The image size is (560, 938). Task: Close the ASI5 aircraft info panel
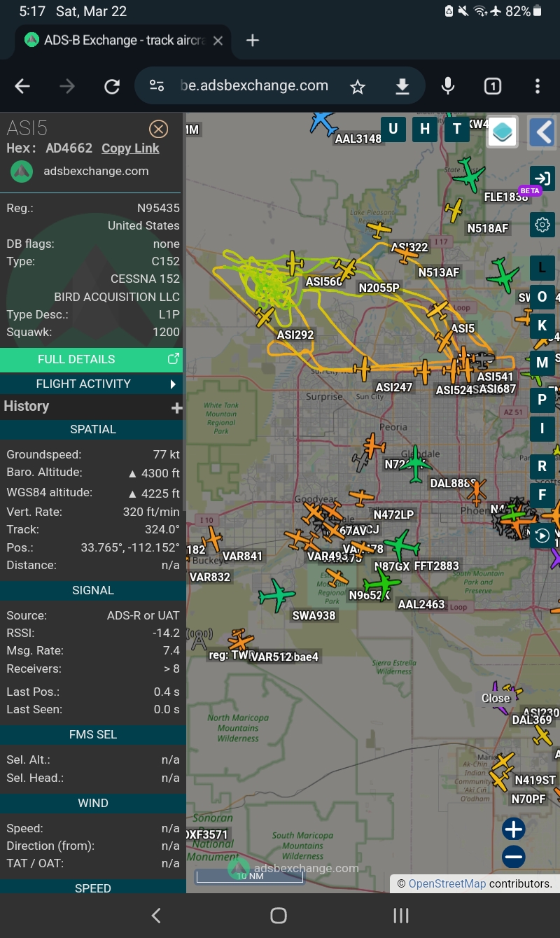[x=159, y=129]
